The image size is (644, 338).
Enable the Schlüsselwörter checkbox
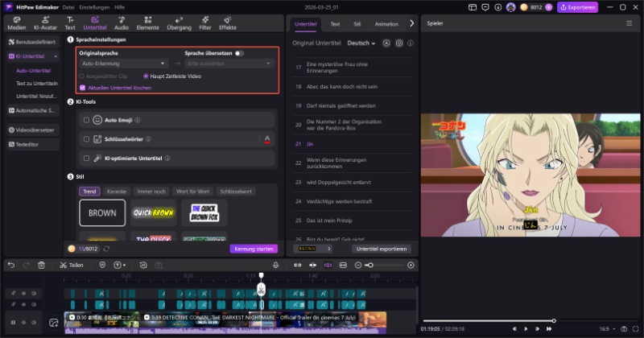[86, 139]
